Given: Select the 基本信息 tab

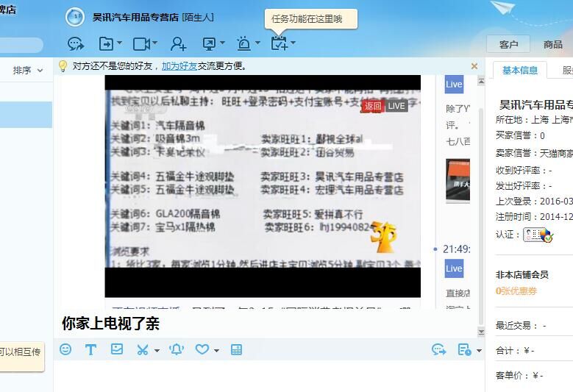Looking at the screenshot, I should click(x=520, y=70).
